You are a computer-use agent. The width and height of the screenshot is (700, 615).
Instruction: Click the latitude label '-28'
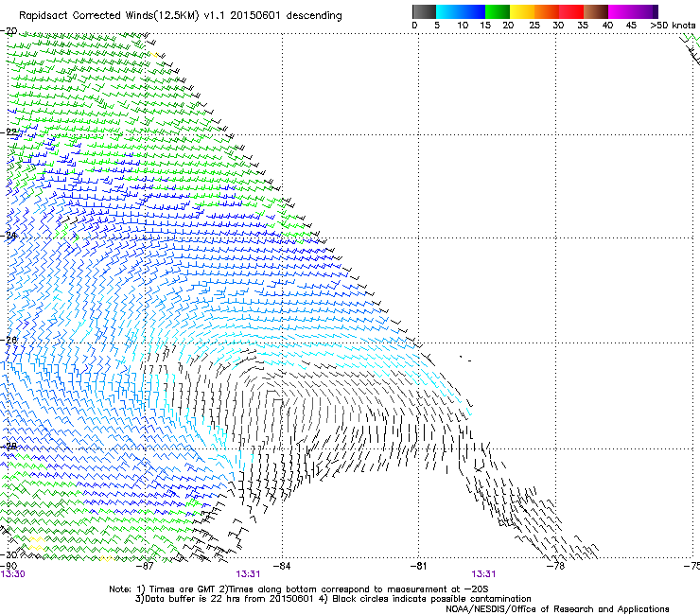9,447
